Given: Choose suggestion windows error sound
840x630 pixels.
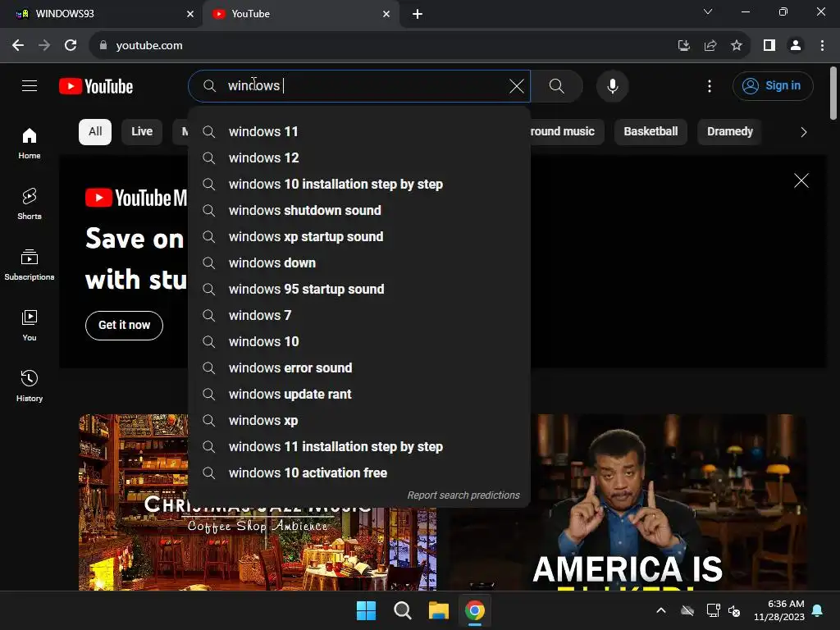Looking at the screenshot, I should [x=359, y=368].
